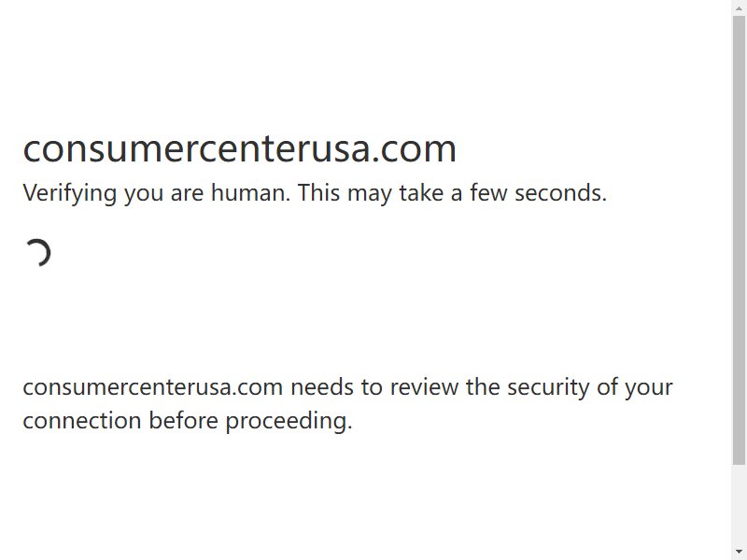Click consumercenterusa.com in the bottom paragraph

(x=153, y=386)
